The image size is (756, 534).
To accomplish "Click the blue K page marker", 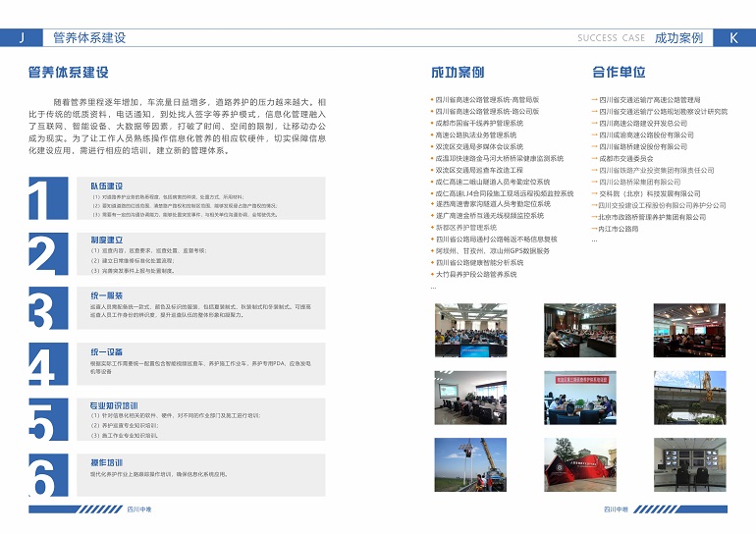I will click(734, 37).
